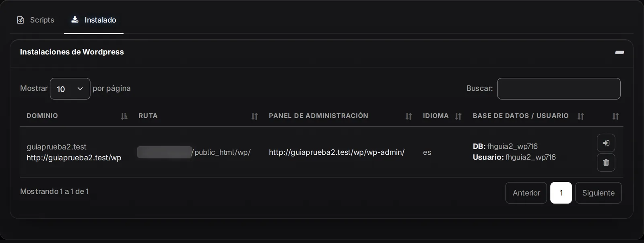Collapse the Instalaciones de Wordpress panel
This screenshot has height=243, width=644.
click(619, 52)
